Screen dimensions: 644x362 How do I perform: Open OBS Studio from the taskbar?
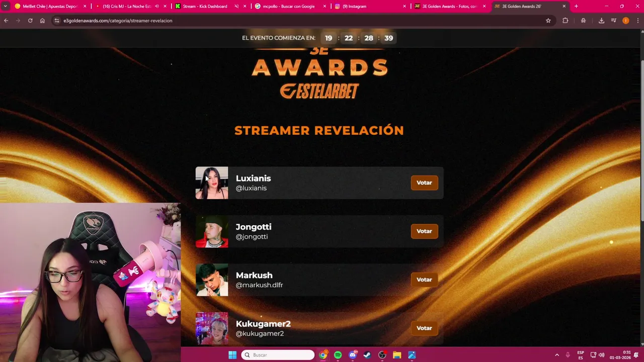(382, 355)
